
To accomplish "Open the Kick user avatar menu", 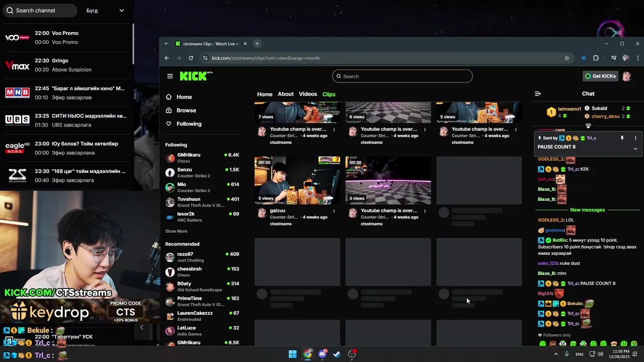I will [626, 76].
